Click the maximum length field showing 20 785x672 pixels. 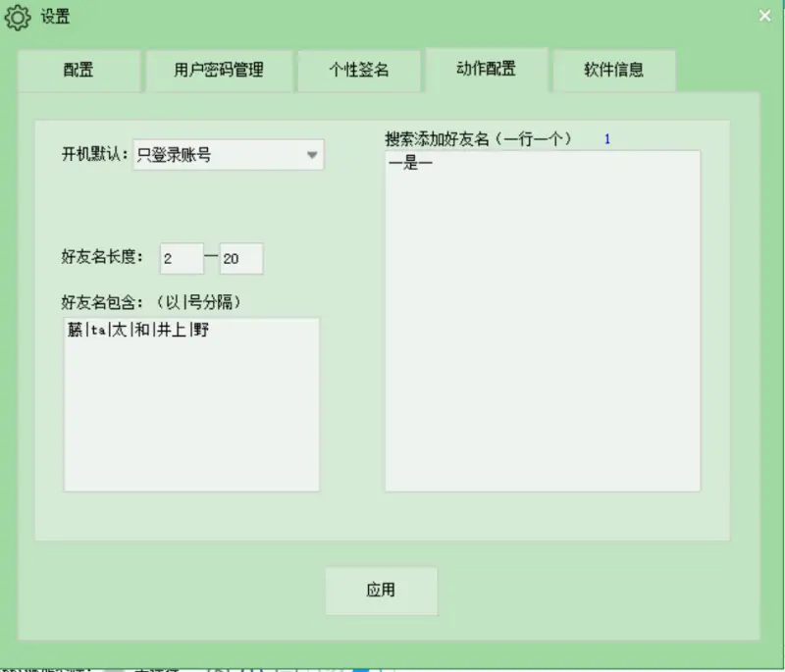pyautogui.click(x=240, y=258)
